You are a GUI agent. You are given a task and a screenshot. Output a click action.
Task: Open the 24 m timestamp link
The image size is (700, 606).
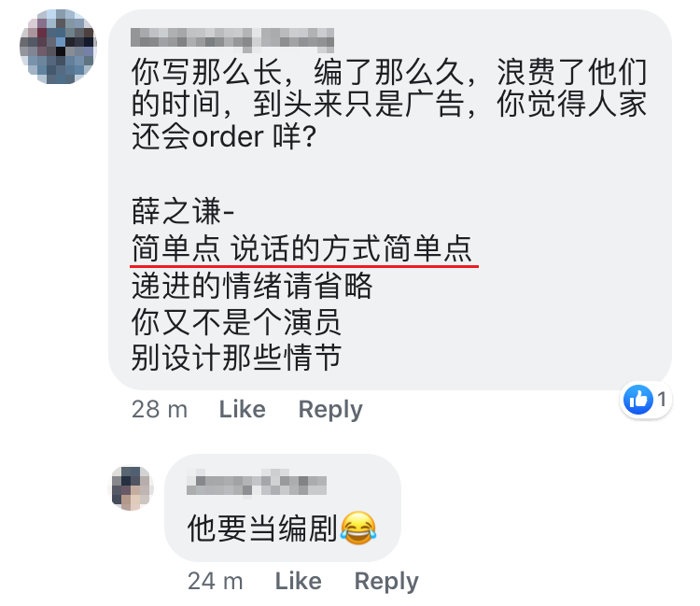[x=216, y=581]
